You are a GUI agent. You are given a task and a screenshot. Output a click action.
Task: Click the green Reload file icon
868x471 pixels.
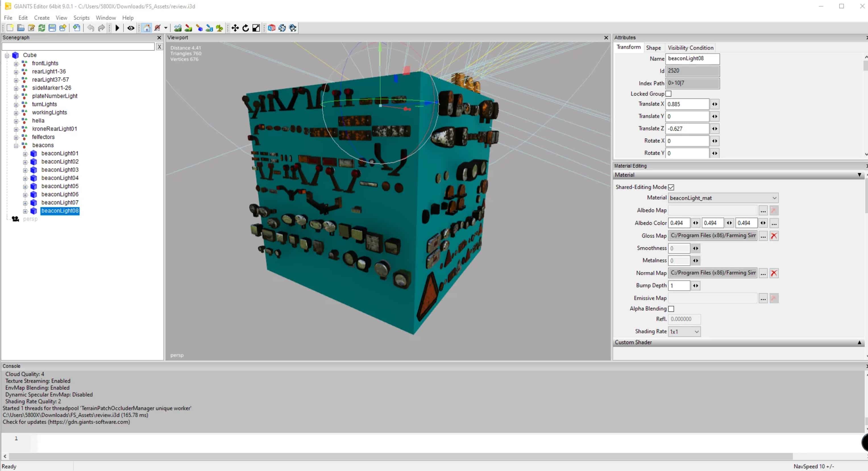[41, 28]
